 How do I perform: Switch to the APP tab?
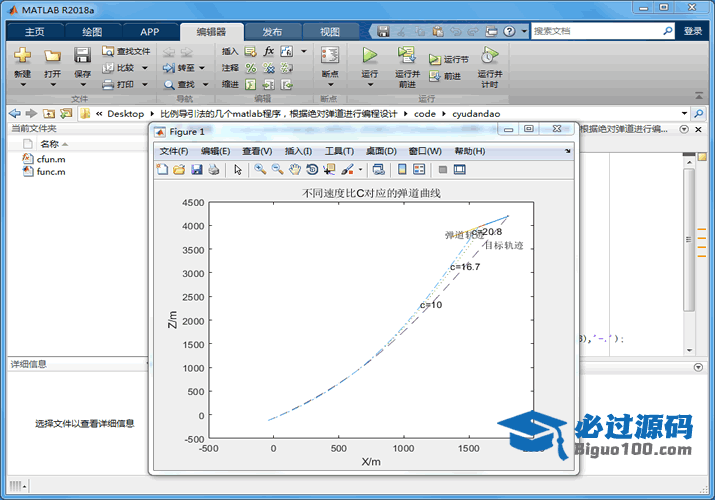150,32
